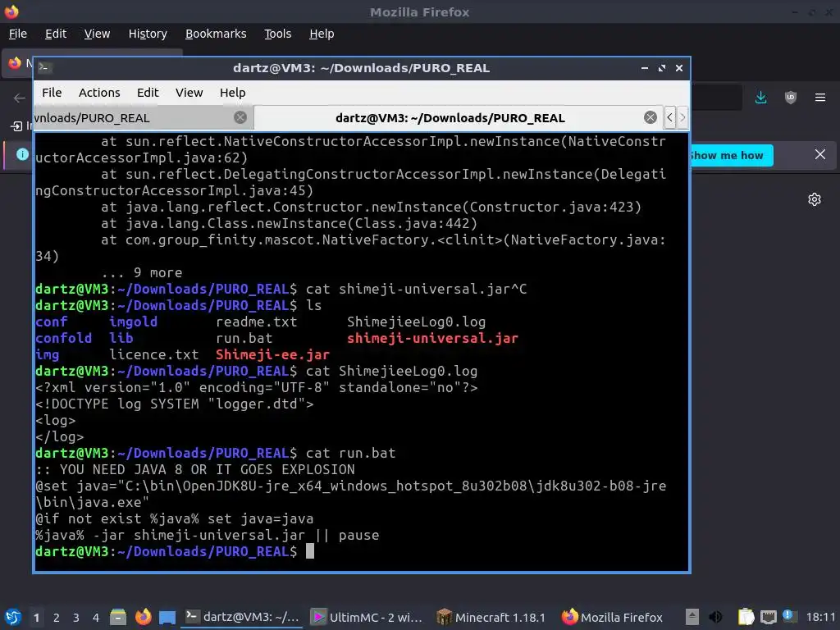Launch Firefox from taskbar quick launch
Viewport: 840px width, 630px height.
tap(143, 617)
